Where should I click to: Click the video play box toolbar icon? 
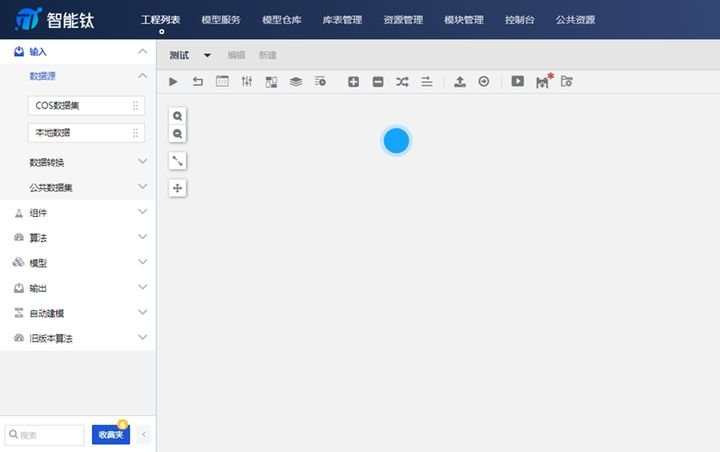518,81
